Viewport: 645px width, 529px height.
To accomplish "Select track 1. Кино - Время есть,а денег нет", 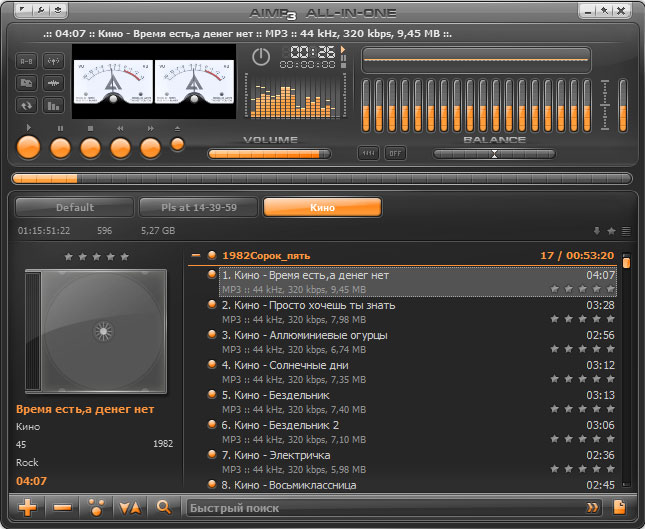I will point(418,282).
